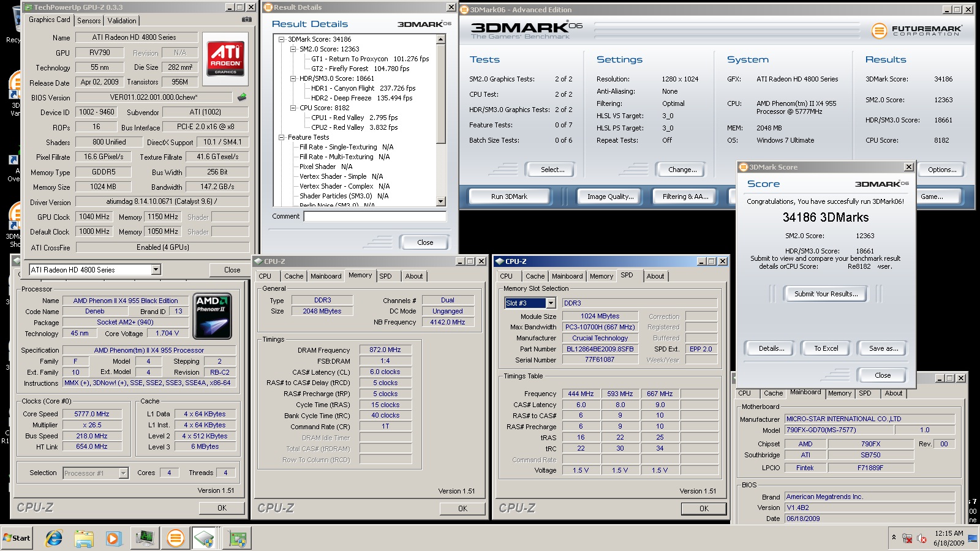
Task: Click OK in CPU-Z Memory window
Action: point(462,508)
